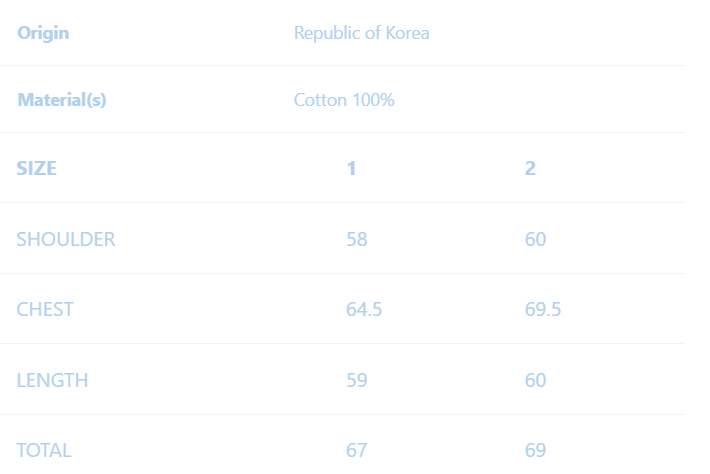Select the Republic of Korea value
This screenshot has height=474, width=710.
[361, 33]
